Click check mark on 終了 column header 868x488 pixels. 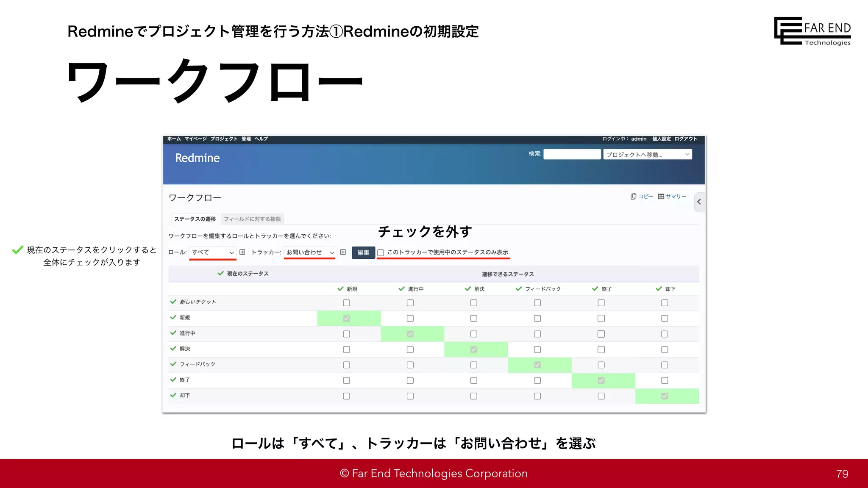pyautogui.click(x=595, y=289)
